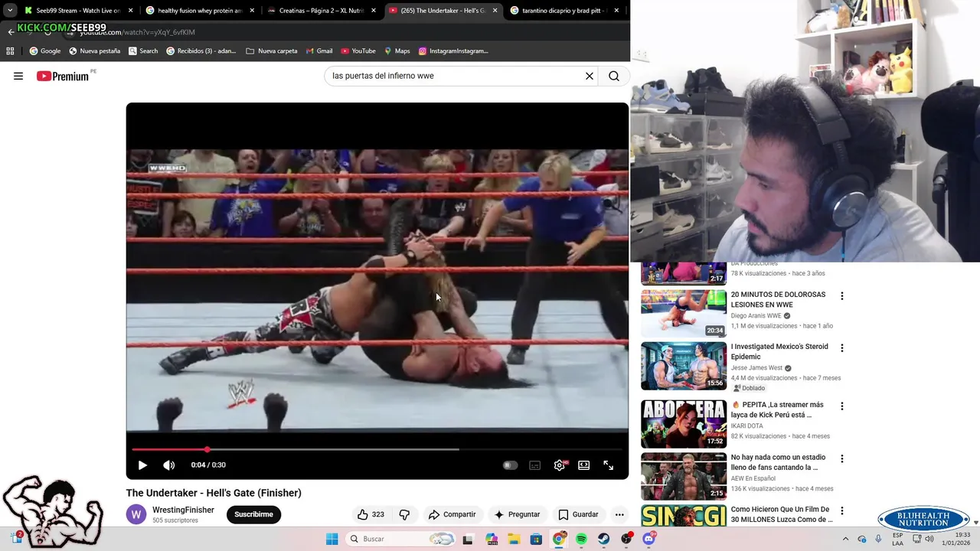Open options for Como Hicieron Que Un Film
The width and height of the screenshot is (980, 551).
(x=842, y=510)
